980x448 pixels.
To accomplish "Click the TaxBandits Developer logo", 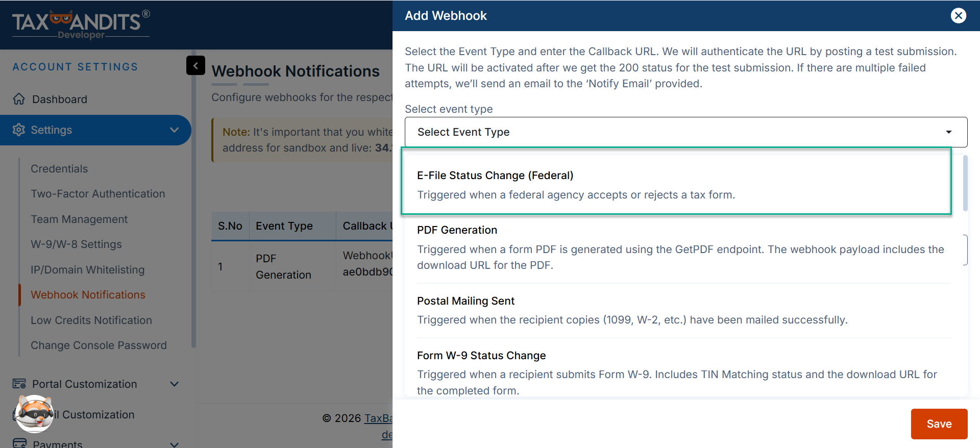I will coord(81,24).
